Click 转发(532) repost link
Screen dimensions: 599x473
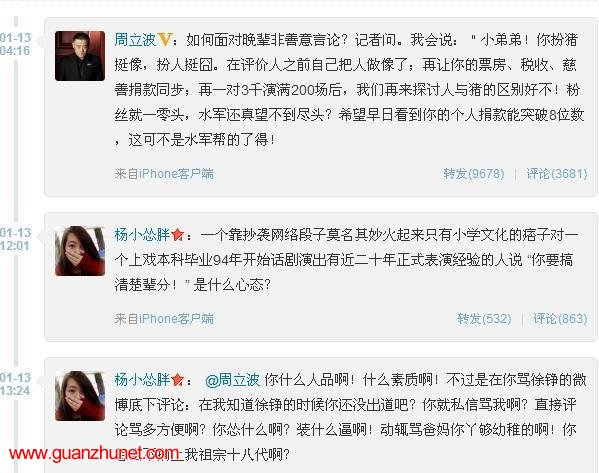484,319
